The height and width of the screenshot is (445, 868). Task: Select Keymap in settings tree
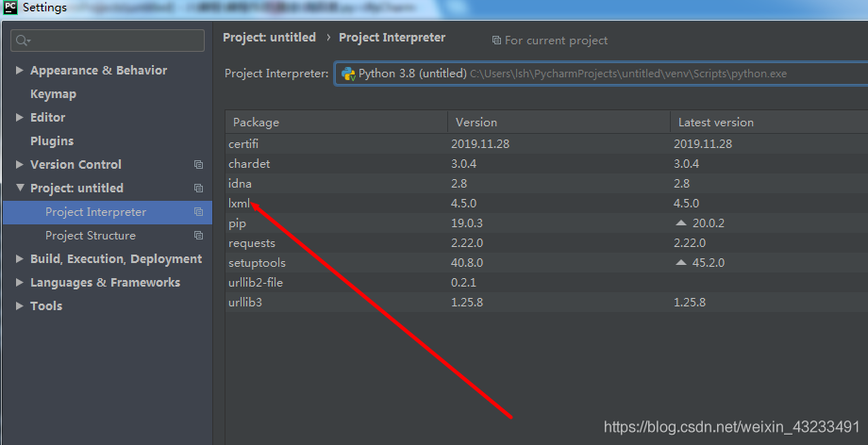tap(53, 94)
